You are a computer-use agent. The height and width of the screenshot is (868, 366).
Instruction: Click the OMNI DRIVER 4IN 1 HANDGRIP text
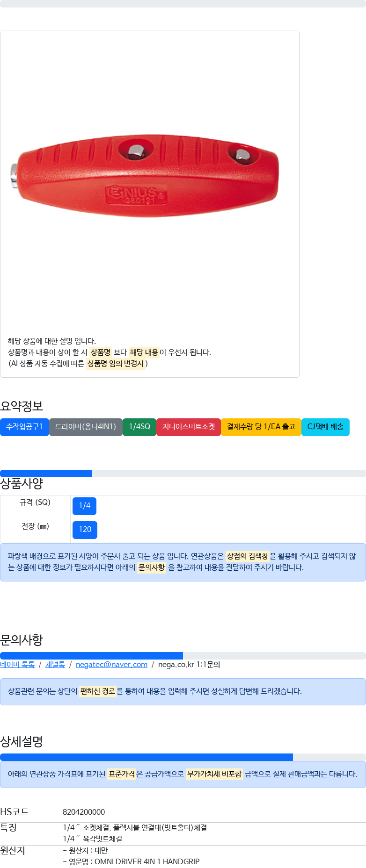pyautogui.click(x=147, y=861)
